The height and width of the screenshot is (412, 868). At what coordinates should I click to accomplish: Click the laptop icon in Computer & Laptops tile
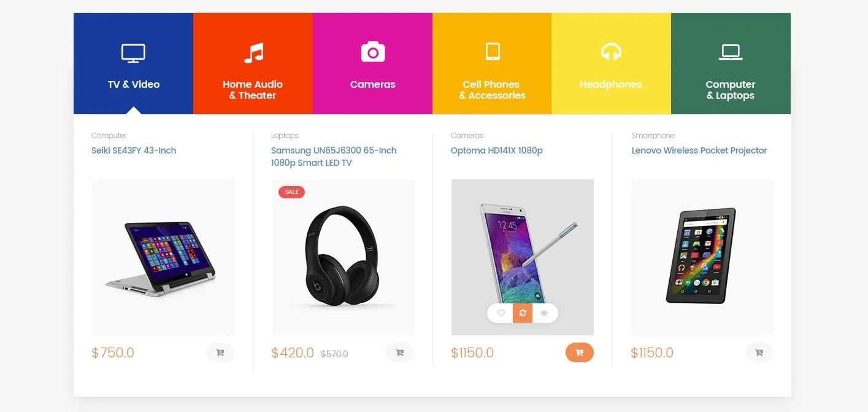pyautogui.click(x=731, y=52)
